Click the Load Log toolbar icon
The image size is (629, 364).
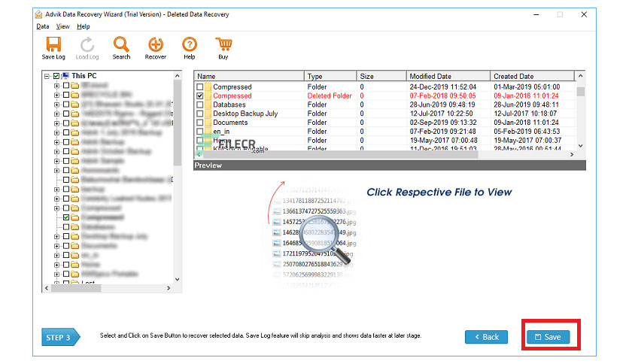(87, 44)
